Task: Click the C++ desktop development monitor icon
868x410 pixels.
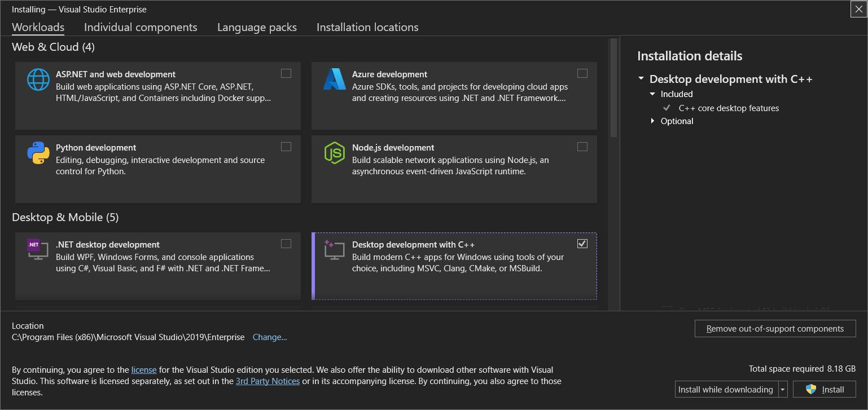Action: tap(334, 250)
